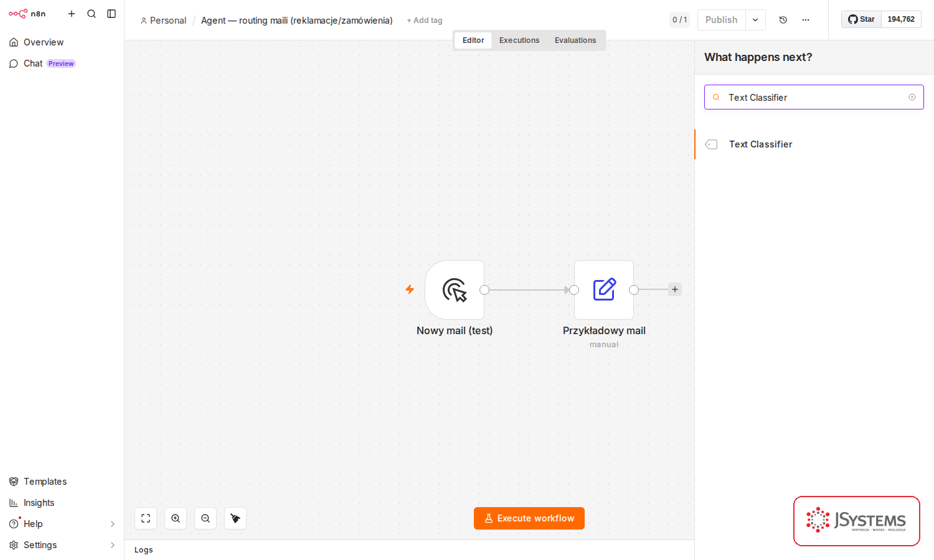934x560 pixels.
Task: Expand the Help menu
Action: click(62, 524)
